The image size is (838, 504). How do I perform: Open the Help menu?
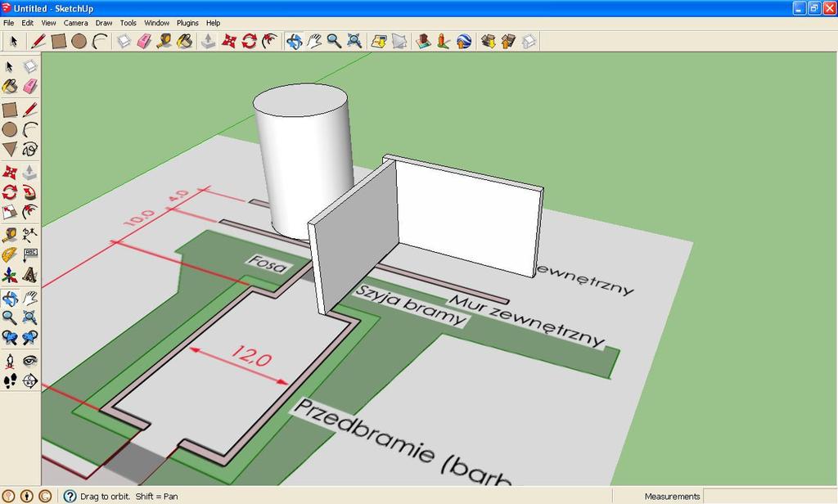tap(214, 23)
